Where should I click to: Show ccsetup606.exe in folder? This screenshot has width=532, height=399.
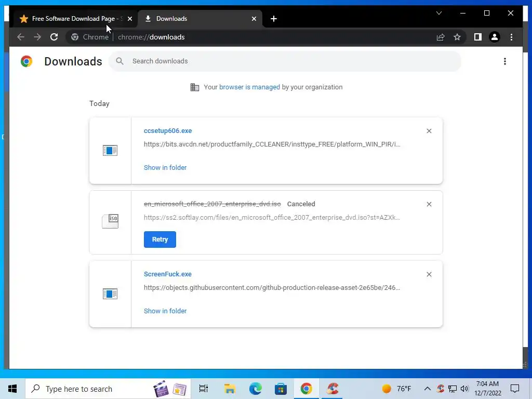coord(165,168)
